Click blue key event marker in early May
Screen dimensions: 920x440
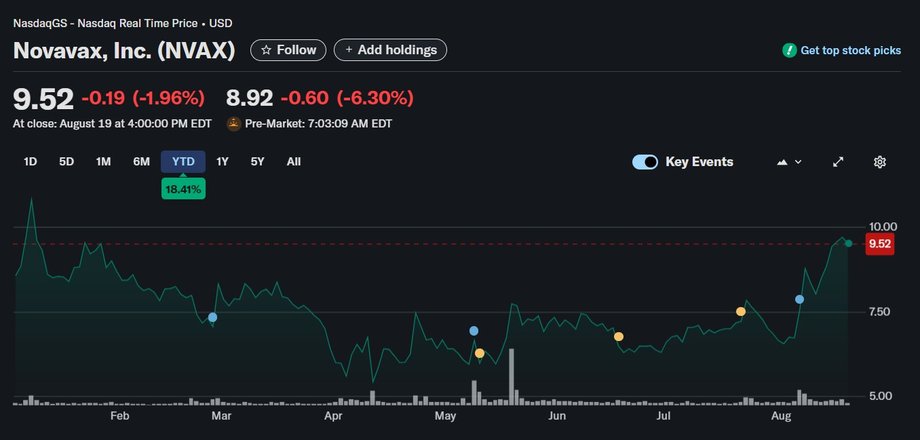473,331
